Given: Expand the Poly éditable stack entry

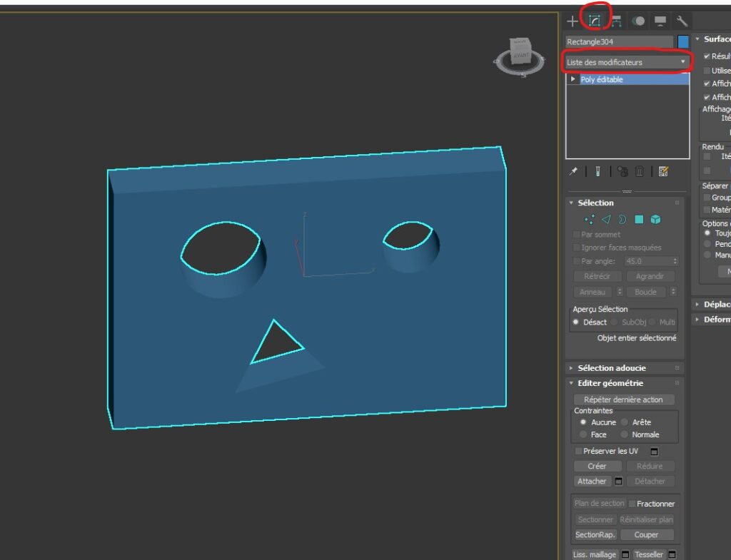Looking at the screenshot, I should tap(573, 80).
